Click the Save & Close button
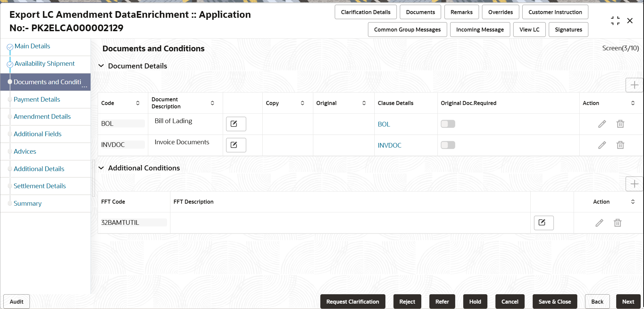 tap(554, 302)
